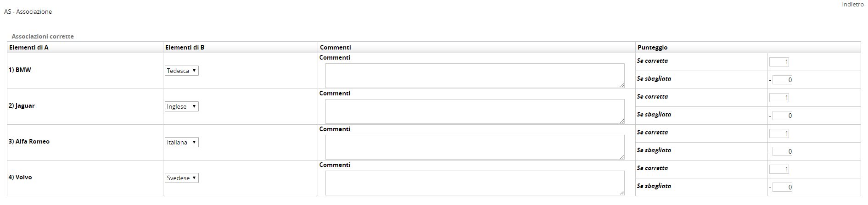Click the Elementi di B column header
Screen dimensions: 868x205
185,47
